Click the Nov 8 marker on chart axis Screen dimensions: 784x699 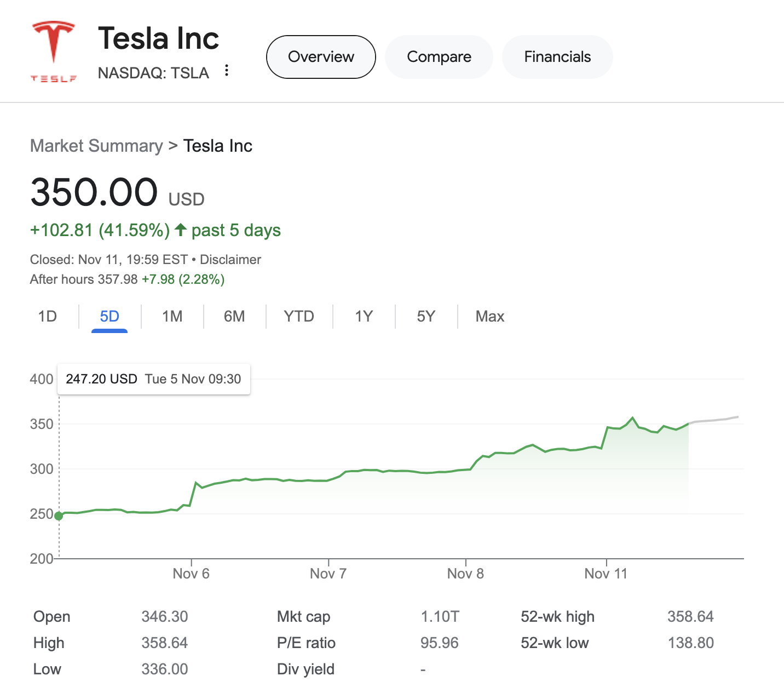[x=465, y=574]
